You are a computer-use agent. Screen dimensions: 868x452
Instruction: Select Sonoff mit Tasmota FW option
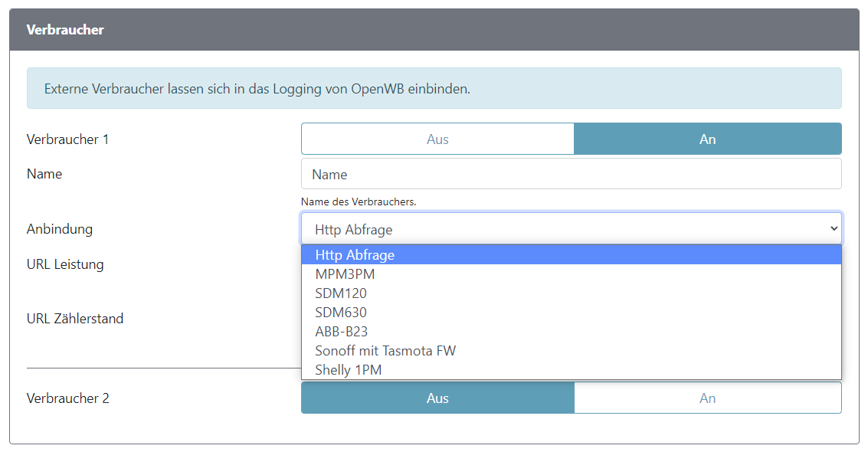click(385, 351)
